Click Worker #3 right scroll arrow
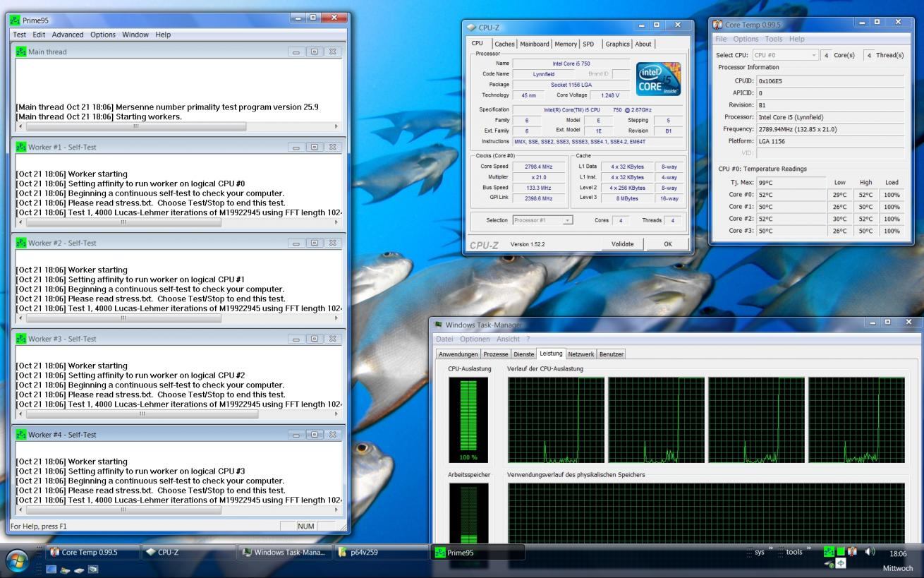924x578 pixels. pos(336,414)
